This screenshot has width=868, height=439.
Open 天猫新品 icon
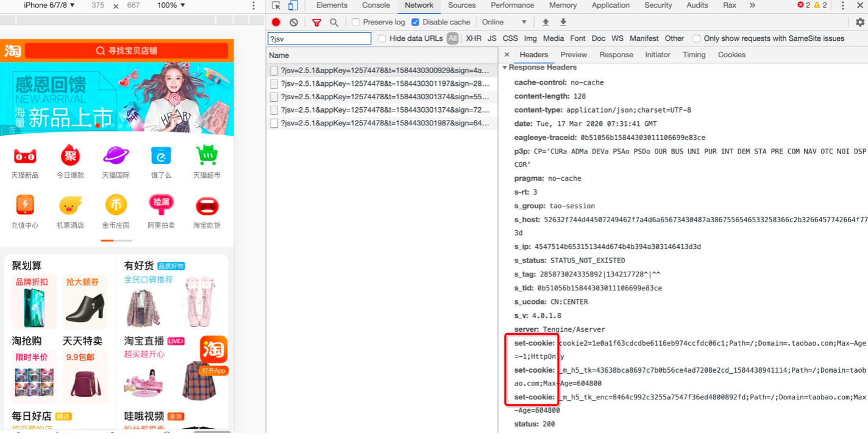(x=24, y=156)
